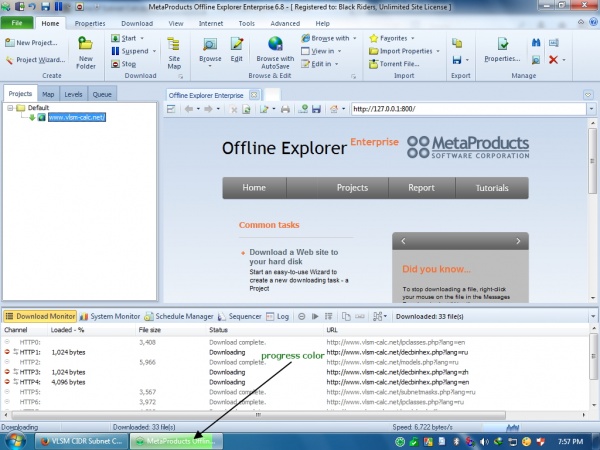This screenshot has width=600, height=450.
Task: Collapse the Default folder tree node
Action: (x=10, y=107)
